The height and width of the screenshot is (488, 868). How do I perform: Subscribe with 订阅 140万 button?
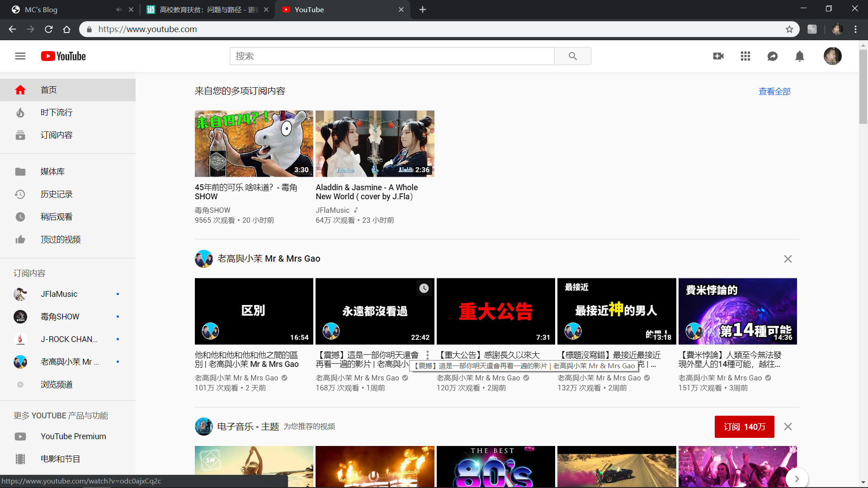coord(744,427)
